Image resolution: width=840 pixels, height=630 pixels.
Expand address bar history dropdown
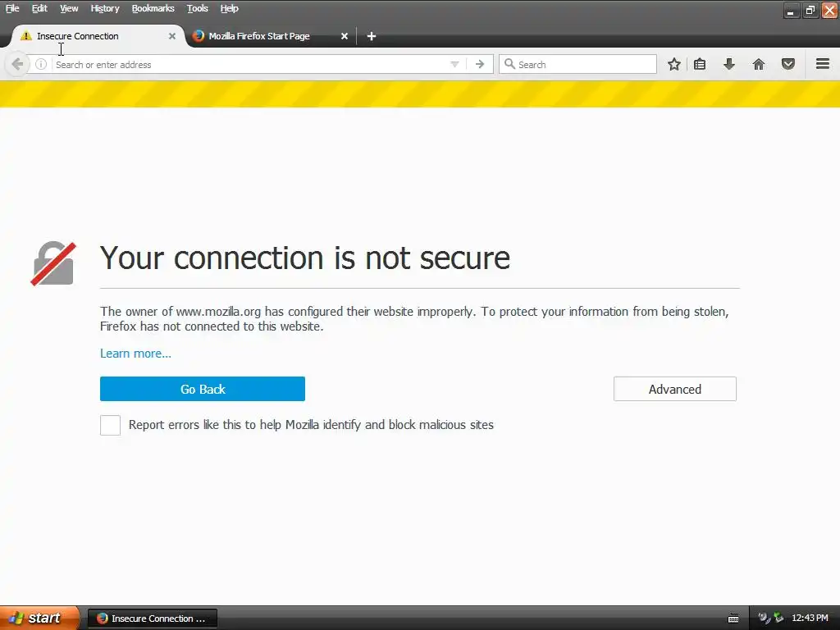click(454, 64)
